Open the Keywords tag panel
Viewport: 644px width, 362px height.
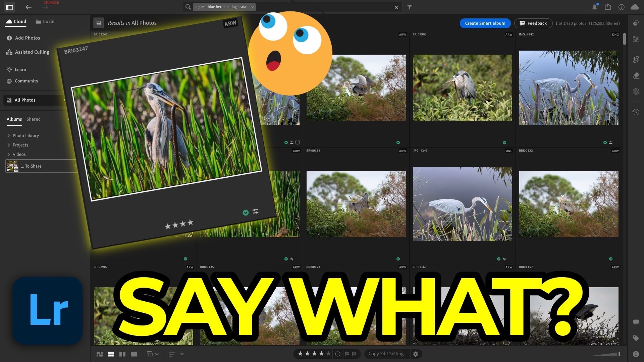(x=636, y=338)
